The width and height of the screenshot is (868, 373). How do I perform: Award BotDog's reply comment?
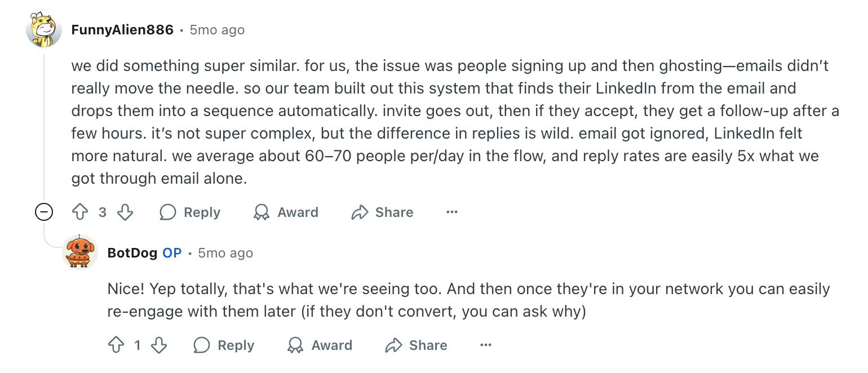click(x=320, y=345)
